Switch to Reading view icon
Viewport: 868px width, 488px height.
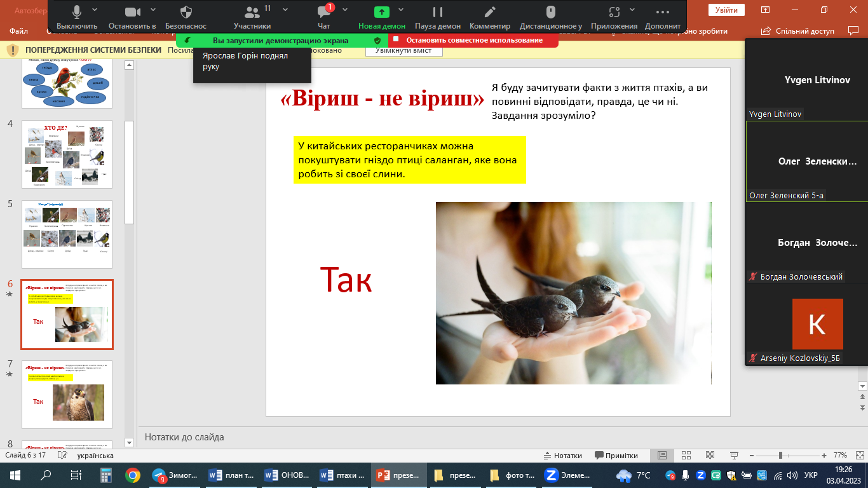[x=710, y=456]
